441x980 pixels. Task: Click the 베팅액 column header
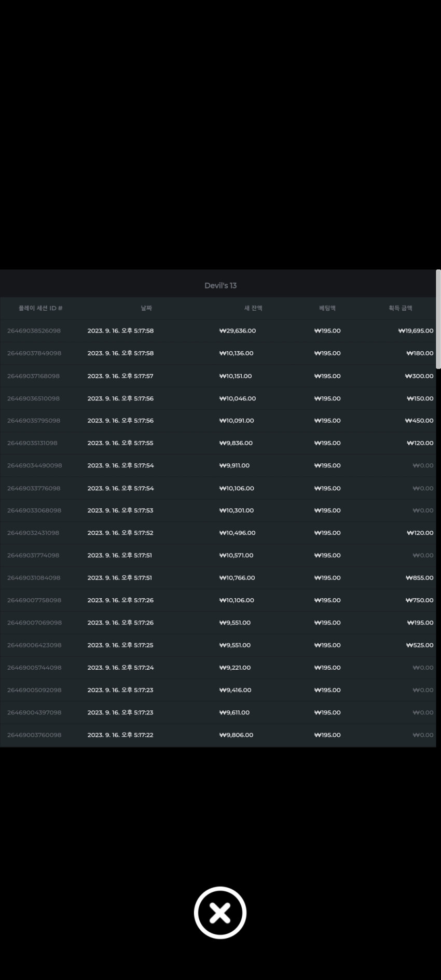(327, 308)
